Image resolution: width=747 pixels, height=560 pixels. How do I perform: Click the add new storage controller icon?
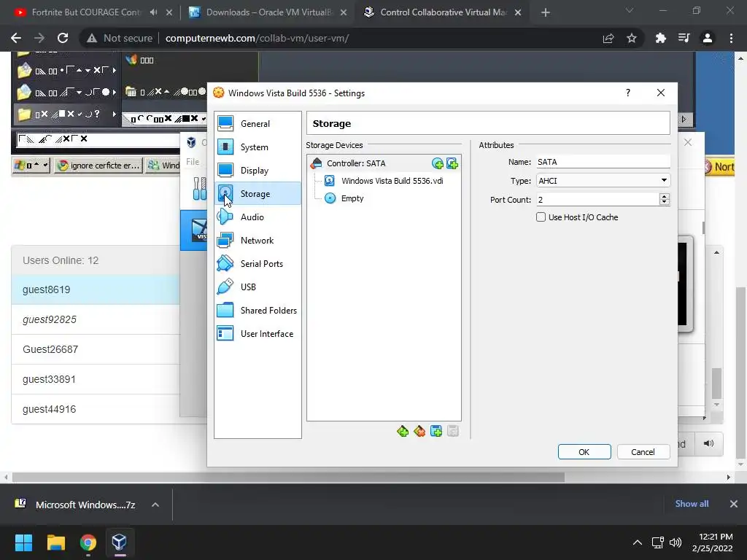[403, 432]
